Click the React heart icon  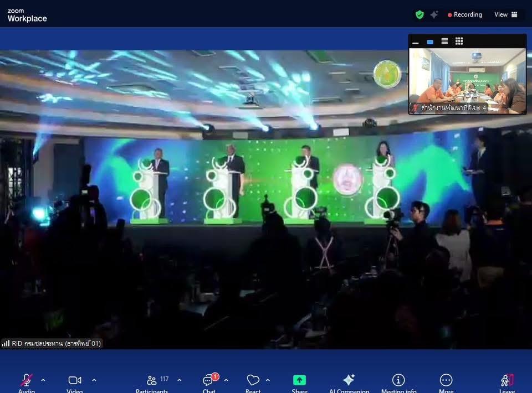[253, 381]
